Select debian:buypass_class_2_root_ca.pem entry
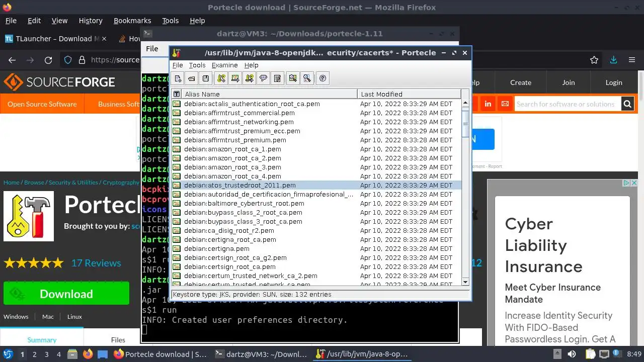The image size is (644, 362). click(x=316, y=212)
